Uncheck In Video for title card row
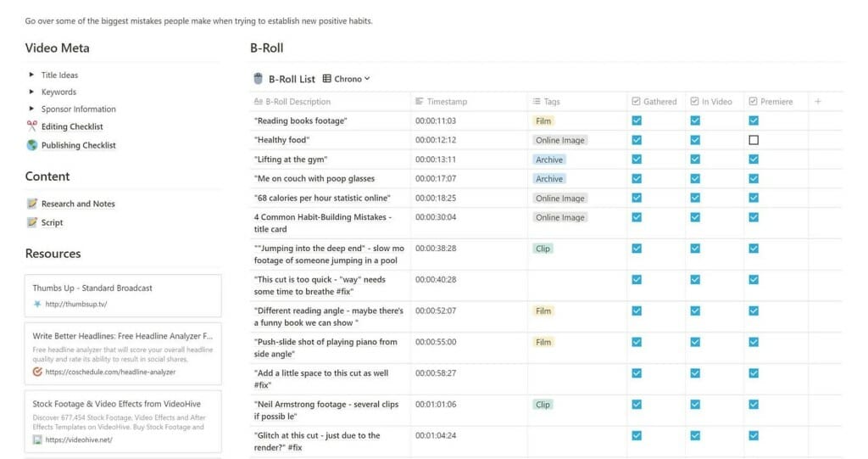868x459 pixels. click(x=695, y=217)
